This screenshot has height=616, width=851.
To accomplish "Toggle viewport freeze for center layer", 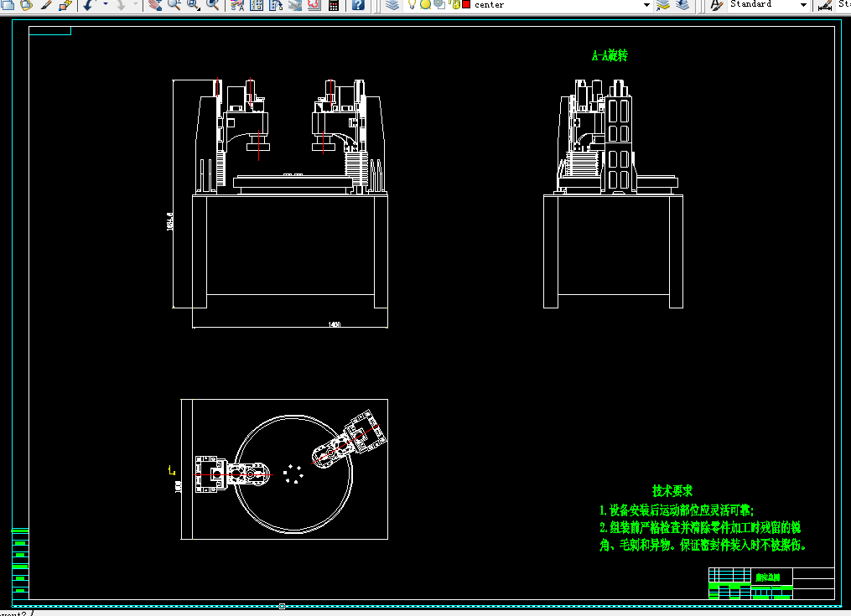I will pyautogui.click(x=439, y=5).
